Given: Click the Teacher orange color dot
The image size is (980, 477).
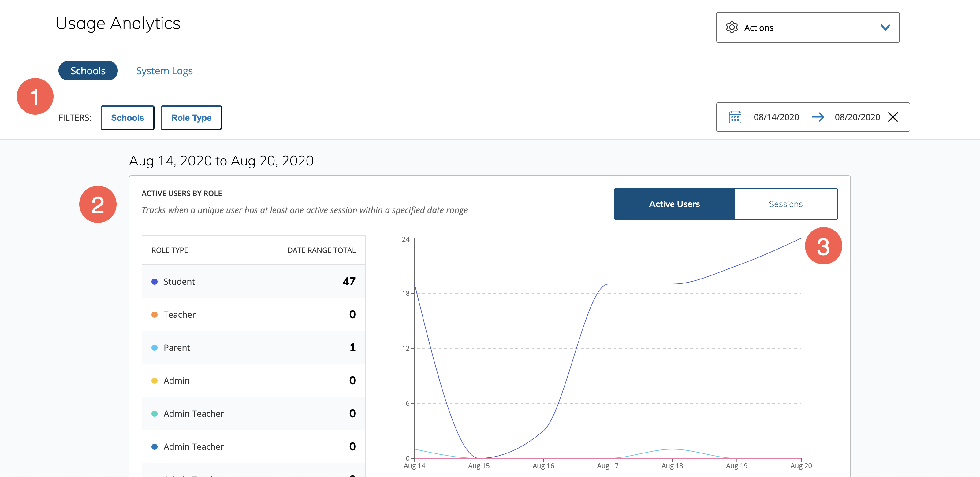Looking at the screenshot, I should pyautogui.click(x=155, y=315).
